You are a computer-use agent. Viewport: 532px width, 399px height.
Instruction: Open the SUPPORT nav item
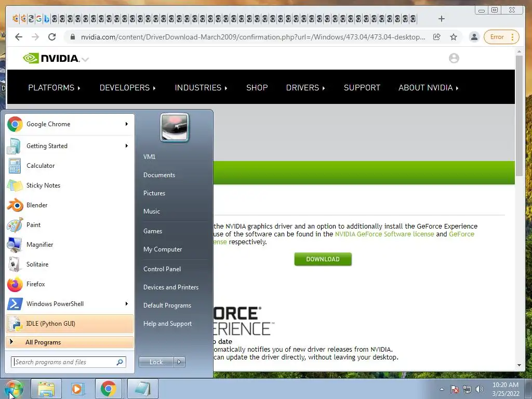[362, 88]
